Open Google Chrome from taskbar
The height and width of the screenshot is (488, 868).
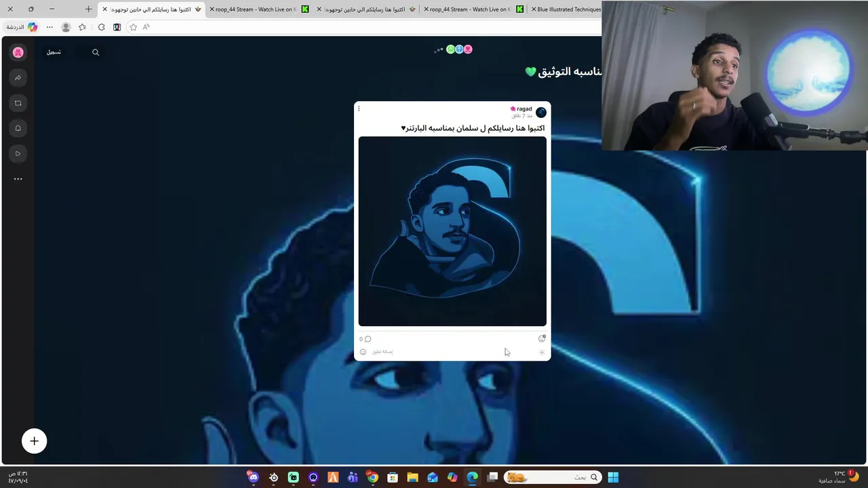[x=372, y=477]
